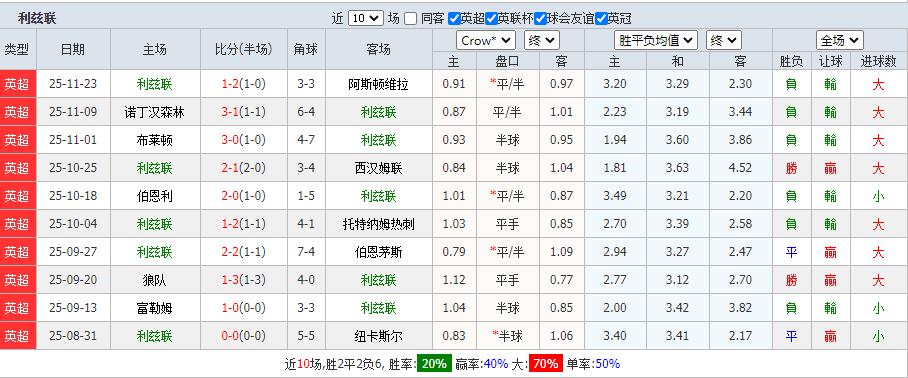
Task: Click the 英超 tag in the 25-11-23 row
Action: (17, 85)
